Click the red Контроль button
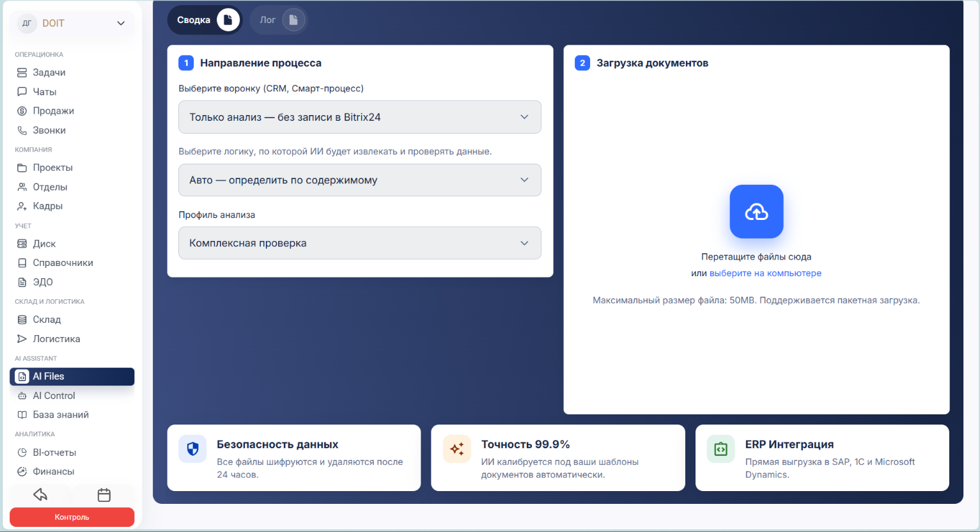Viewport: 980px width, 532px height. coord(72,517)
